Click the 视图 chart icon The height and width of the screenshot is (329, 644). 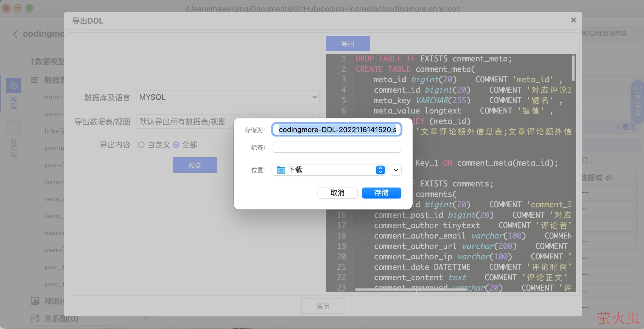pyautogui.click(x=35, y=301)
